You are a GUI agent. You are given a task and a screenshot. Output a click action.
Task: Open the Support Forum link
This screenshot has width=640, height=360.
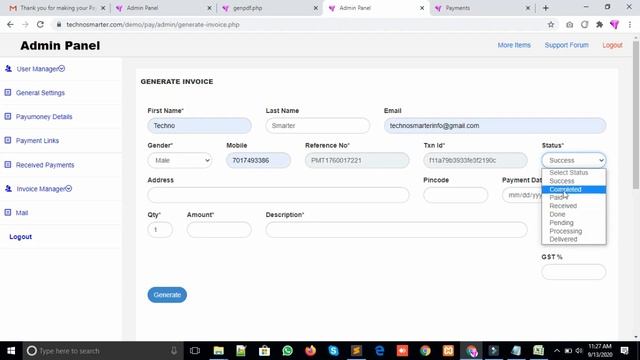point(567,45)
